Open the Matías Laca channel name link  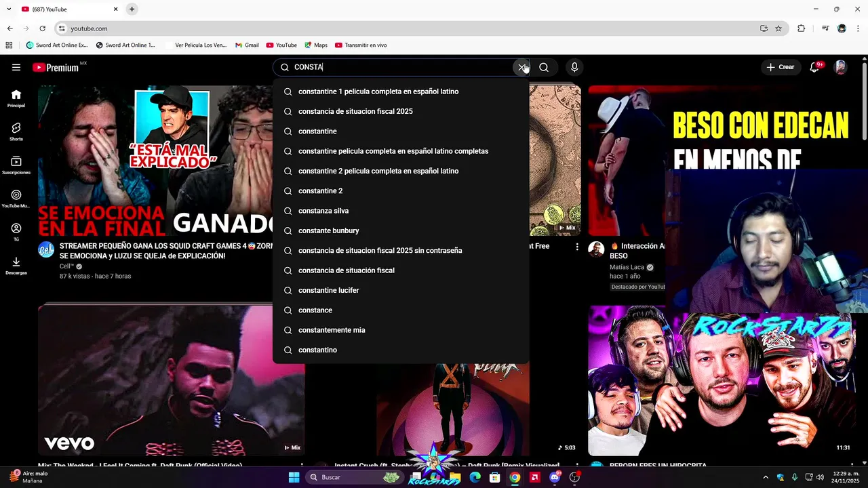click(x=627, y=267)
